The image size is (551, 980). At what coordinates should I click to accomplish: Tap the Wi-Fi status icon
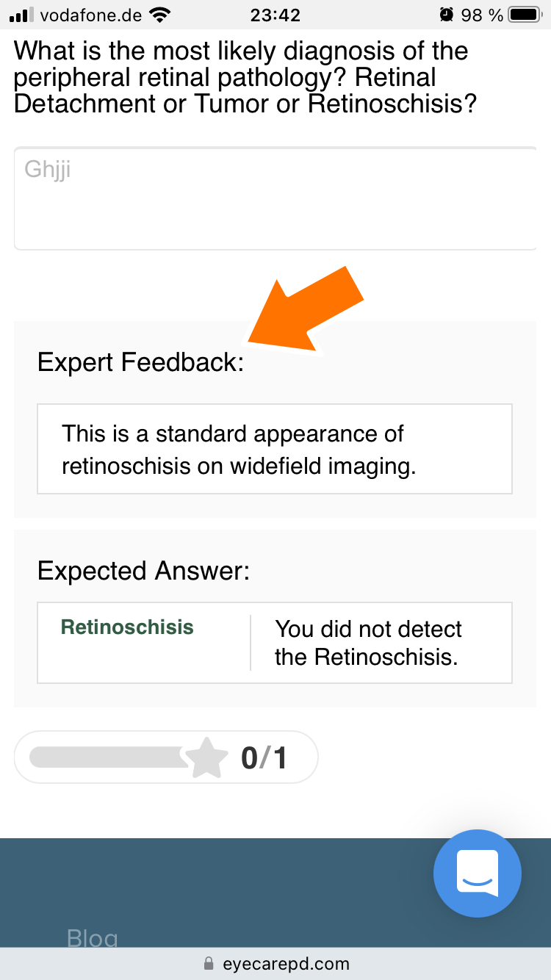pyautogui.click(x=158, y=14)
